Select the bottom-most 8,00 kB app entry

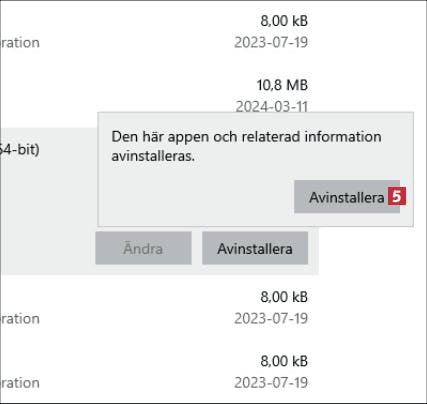click(x=159, y=372)
